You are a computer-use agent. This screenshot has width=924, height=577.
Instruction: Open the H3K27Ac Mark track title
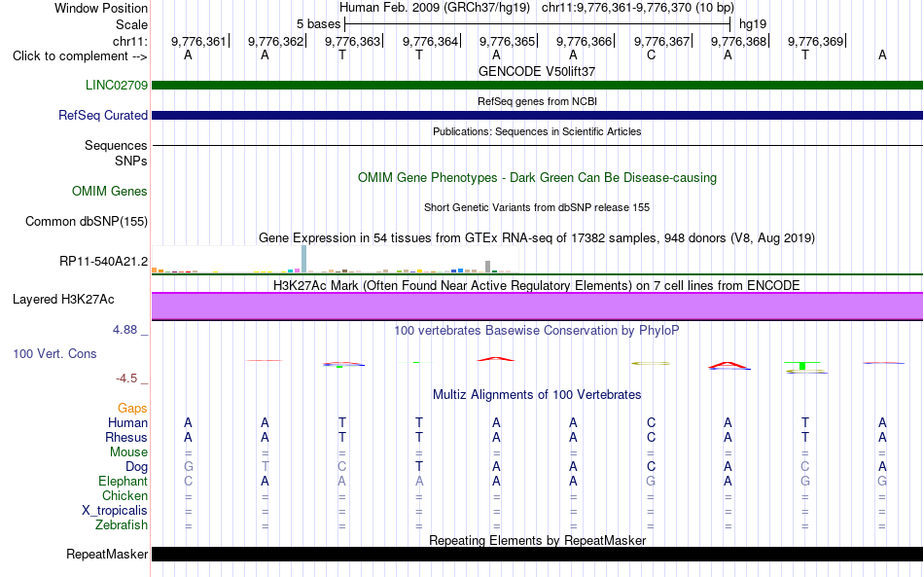[537, 286]
